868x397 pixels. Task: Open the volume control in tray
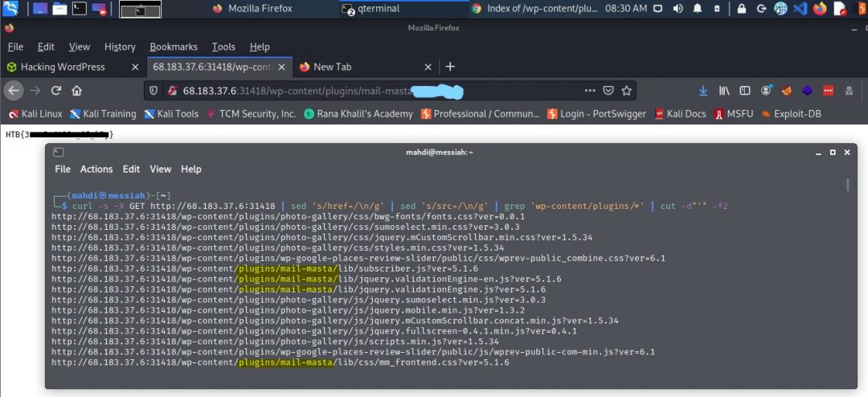pyautogui.click(x=678, y=8)
